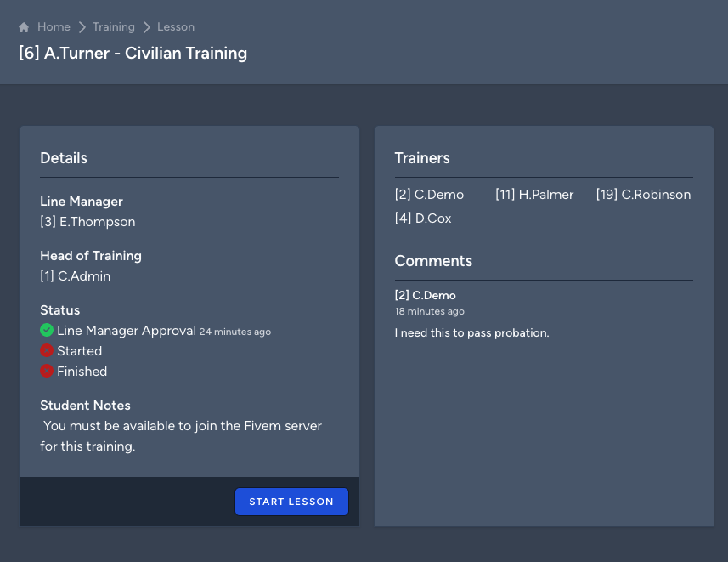Click the red X icon next to Finished
Viewport: 728px width, 562px height.
47,371
